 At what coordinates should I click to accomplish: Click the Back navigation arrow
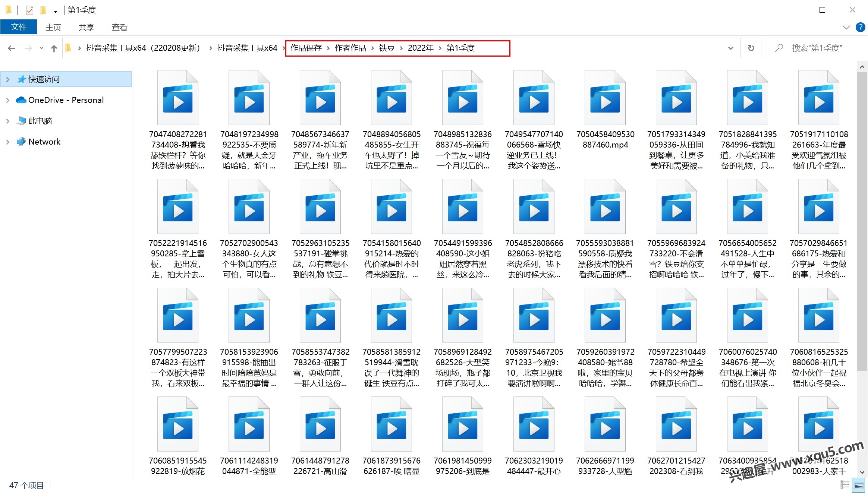coord(11,48)
